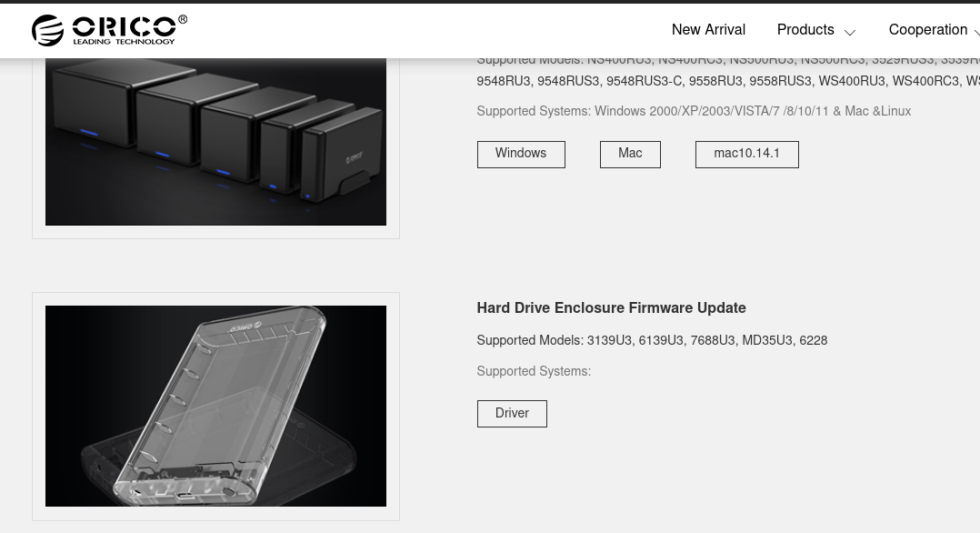
Task: Click the 9548RU3 supported models line
Action: [x=728, y=81]
